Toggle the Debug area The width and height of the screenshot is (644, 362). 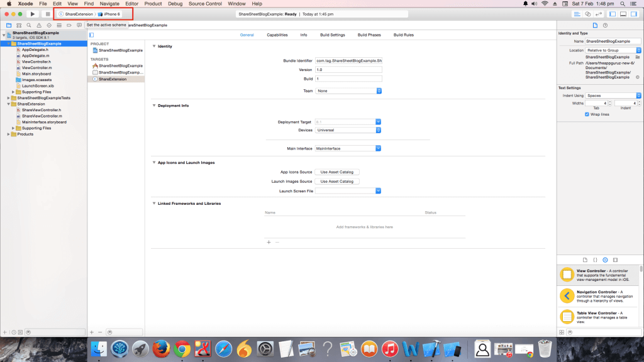pyautogui.click(x=623, y=14)
